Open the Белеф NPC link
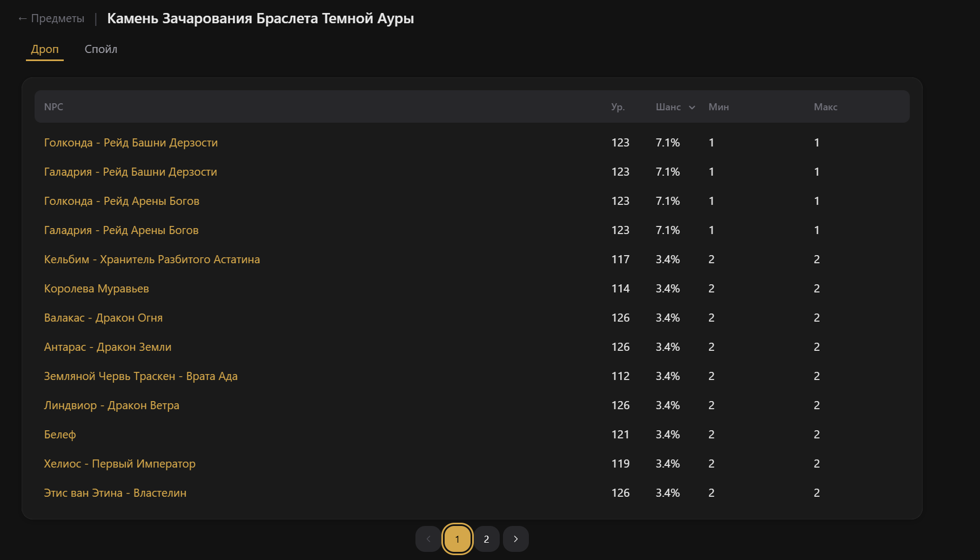 pos(60,435)
